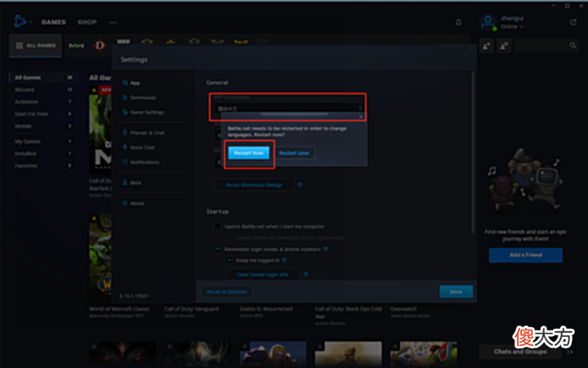Open Diablo II: Resurrected game title
Screen dimensions: 588x368
(x=266, y=308)
